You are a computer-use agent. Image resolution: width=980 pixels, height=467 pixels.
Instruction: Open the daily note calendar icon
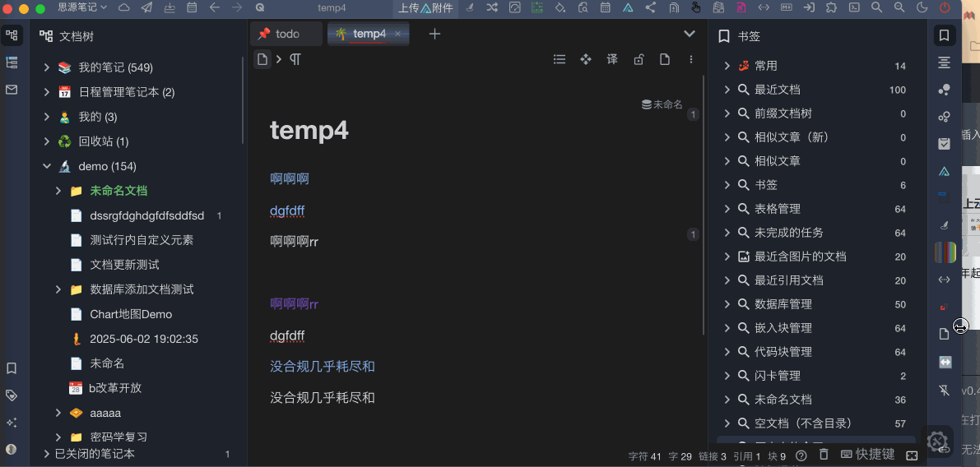pos(192,8)
